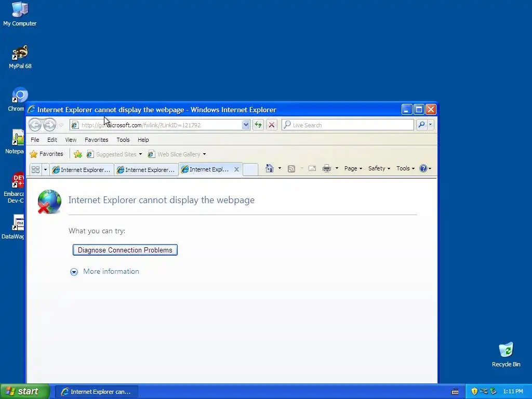Screen dimensions: 532x399
Task: Expand the Home button dropdown arrow
Action: tap(280, 168)
